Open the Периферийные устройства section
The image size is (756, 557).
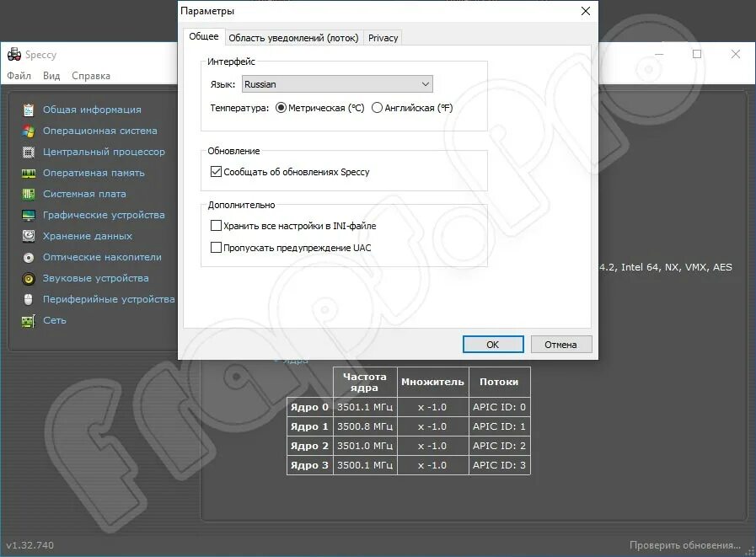pyautogui.click(x=109, y=299)
